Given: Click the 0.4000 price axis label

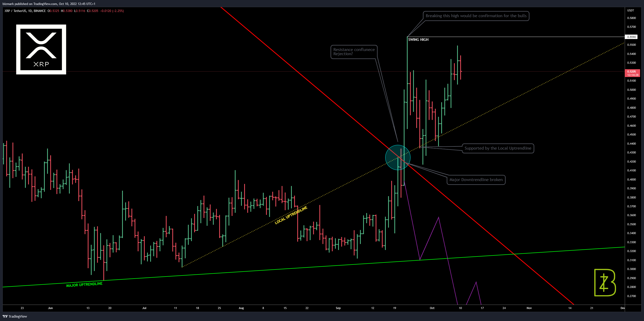Looking at the screenshot, I should 632,179.
